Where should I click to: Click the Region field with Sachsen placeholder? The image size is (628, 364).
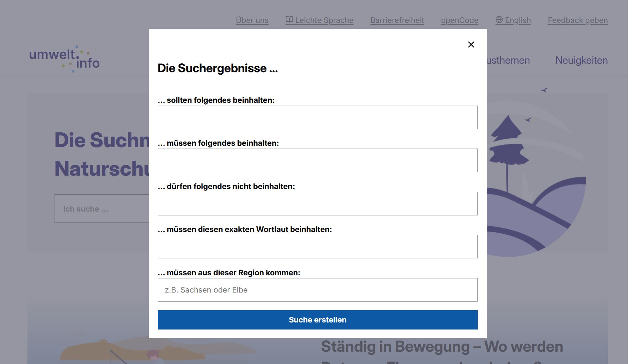[x=317, y=290]
